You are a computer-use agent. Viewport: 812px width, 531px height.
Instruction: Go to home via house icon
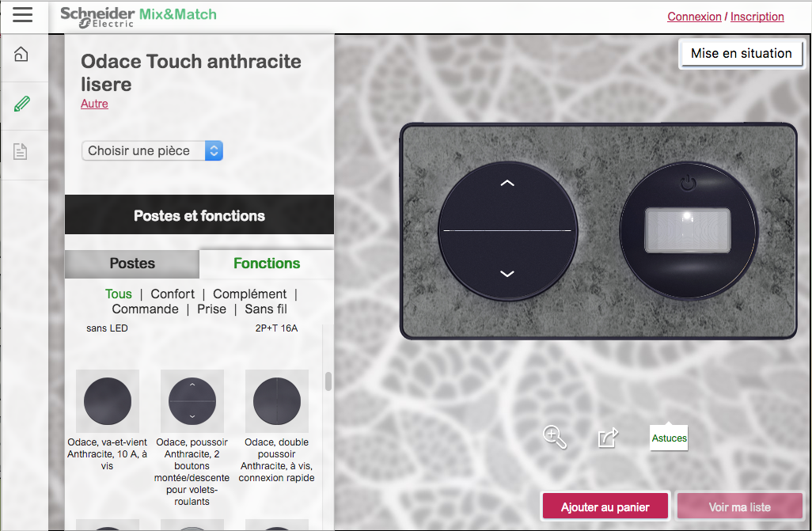[21, 54]
